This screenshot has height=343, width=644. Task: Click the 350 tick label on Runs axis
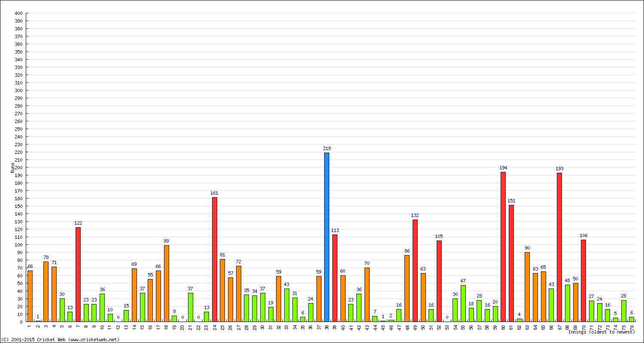[x=18, y=52]
